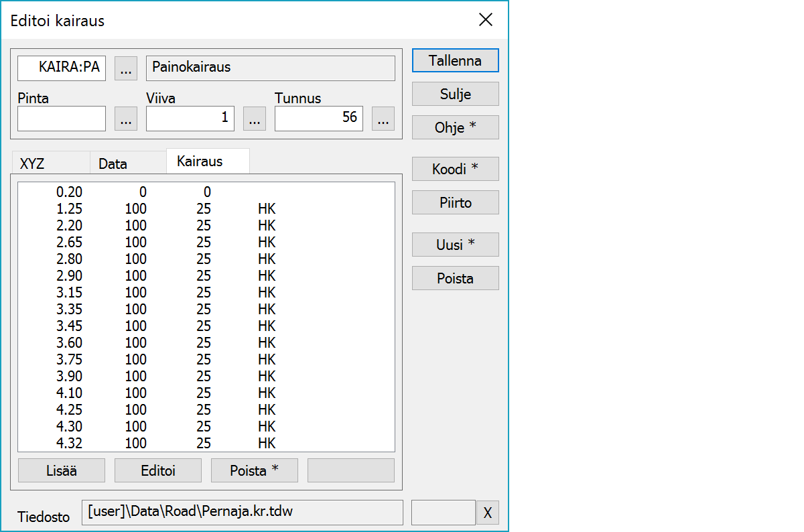
Task: Click the Koodi button
Action: click(455, 170)
